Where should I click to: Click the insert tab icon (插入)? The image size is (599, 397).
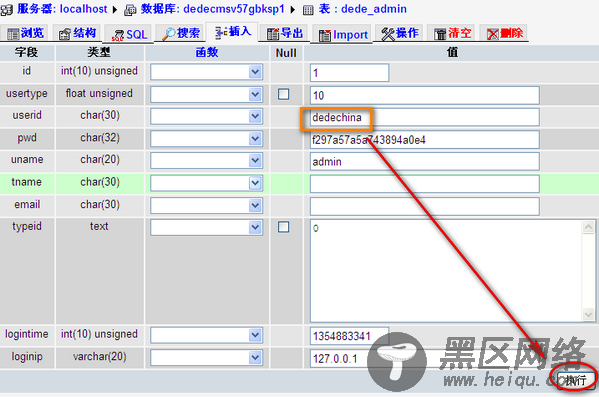pos(221,32)
